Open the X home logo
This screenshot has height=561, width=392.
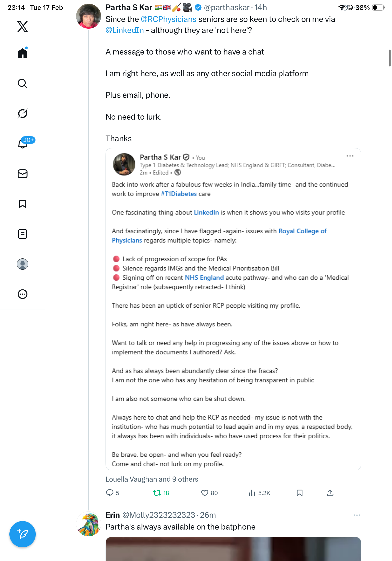[x=23, y=27]
